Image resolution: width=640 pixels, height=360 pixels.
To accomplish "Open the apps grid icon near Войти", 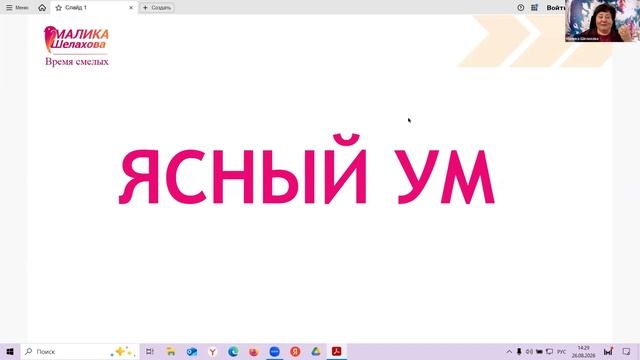I will coord(534,8).
